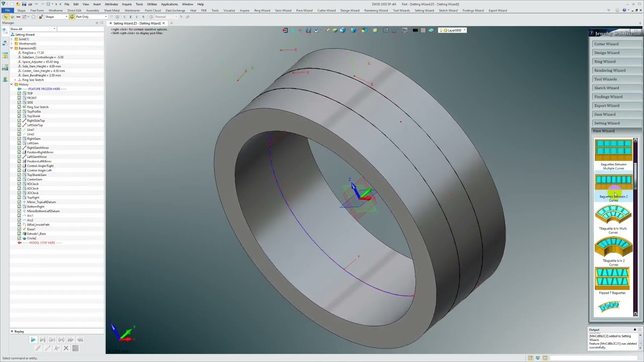Image resolution: width=644 pixels, height=362 pixels.
Task: Click the Play button in the Replay panel
Action: point(33,340)
